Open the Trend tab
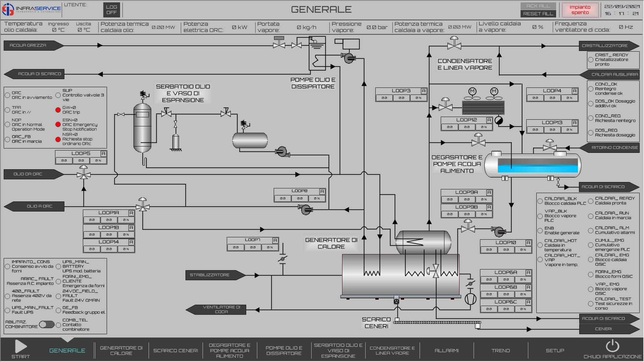This screenshot has width=644, height=362. (x=501, y=351)
